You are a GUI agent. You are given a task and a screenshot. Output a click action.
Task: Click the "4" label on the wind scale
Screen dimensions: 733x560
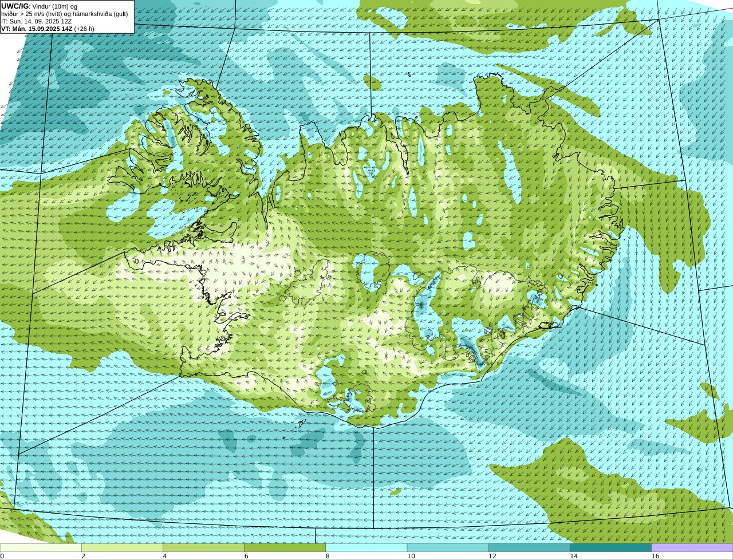pyautogui.click(x=165, y=556)
